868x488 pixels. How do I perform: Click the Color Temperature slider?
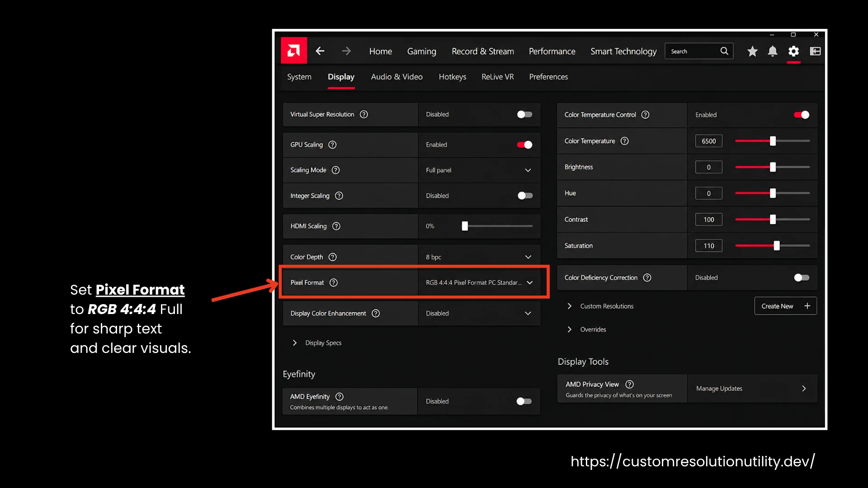click(x=773, y=141)
